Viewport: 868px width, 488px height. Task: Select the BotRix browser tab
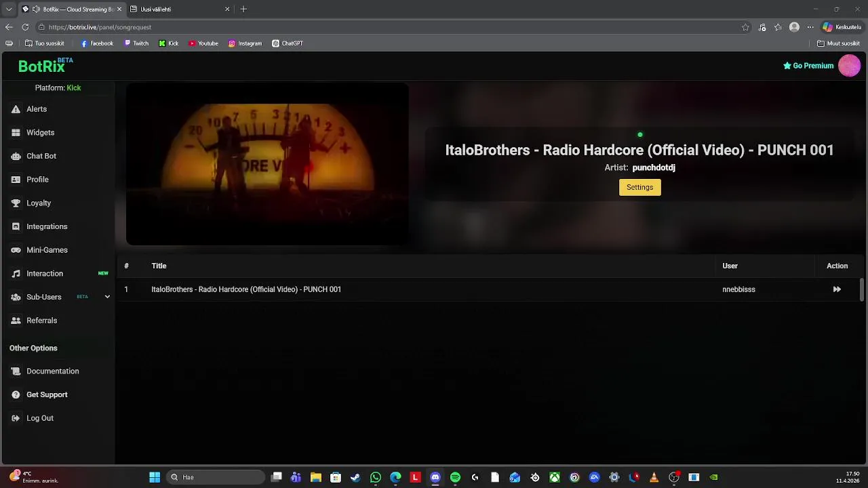click(71, 9)
